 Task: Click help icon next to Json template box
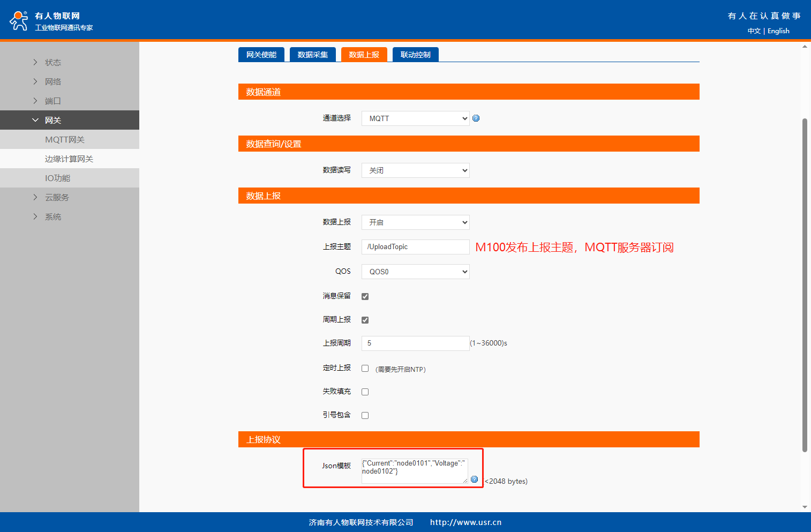(474, 479)
